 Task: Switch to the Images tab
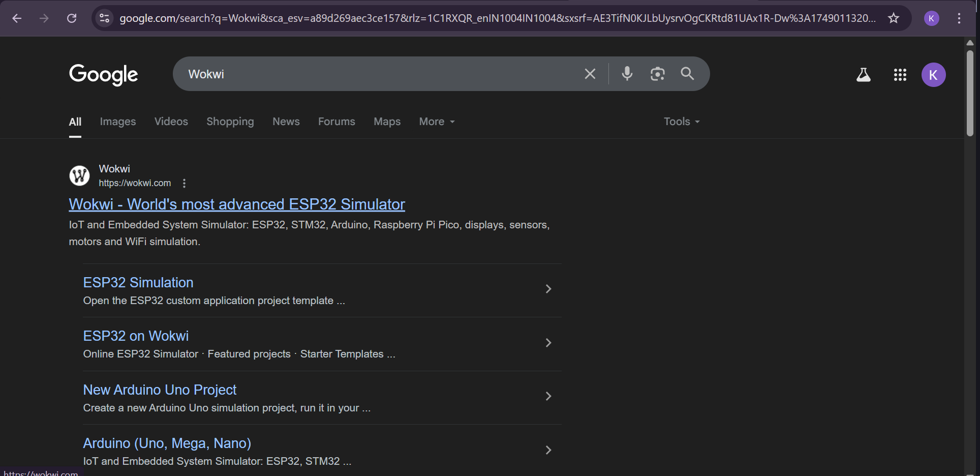pos(118,122)
